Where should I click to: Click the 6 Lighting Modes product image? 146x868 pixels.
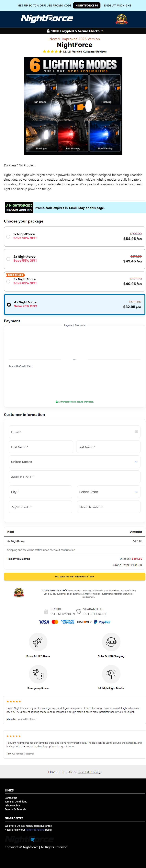coord(73,106)
